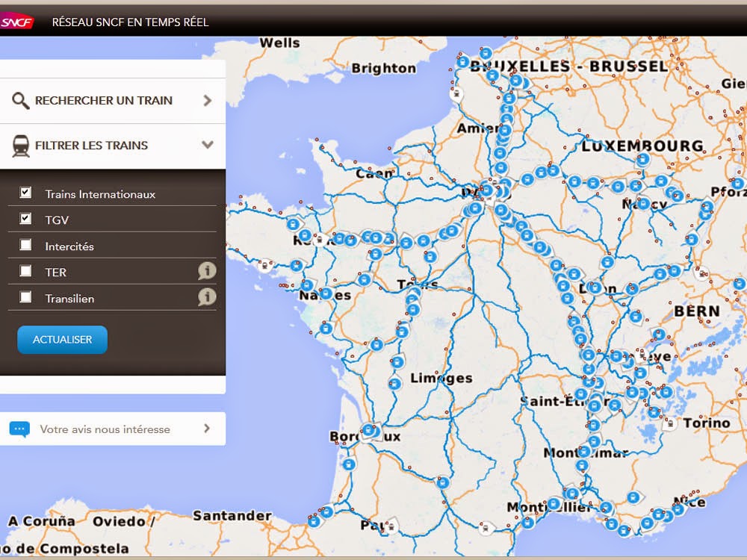Open the TER info icon

(207, 270)
